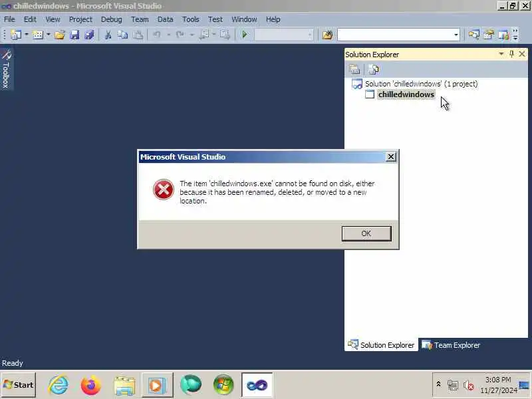Click Show All Files icon in Solution Explorer
This screenshot has width=532, height=399.
pos(373,70)
